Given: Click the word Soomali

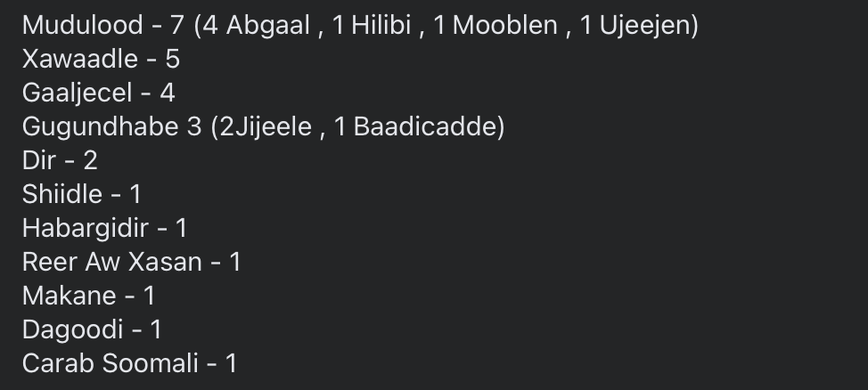Looking at the screenshot, I should coord(150,364).
